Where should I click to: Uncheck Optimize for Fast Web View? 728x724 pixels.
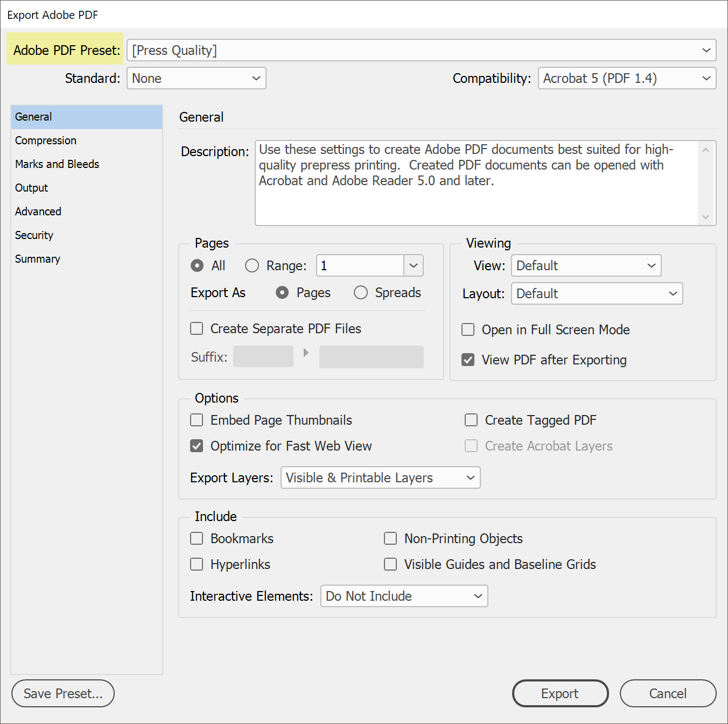tap(197, 446)
